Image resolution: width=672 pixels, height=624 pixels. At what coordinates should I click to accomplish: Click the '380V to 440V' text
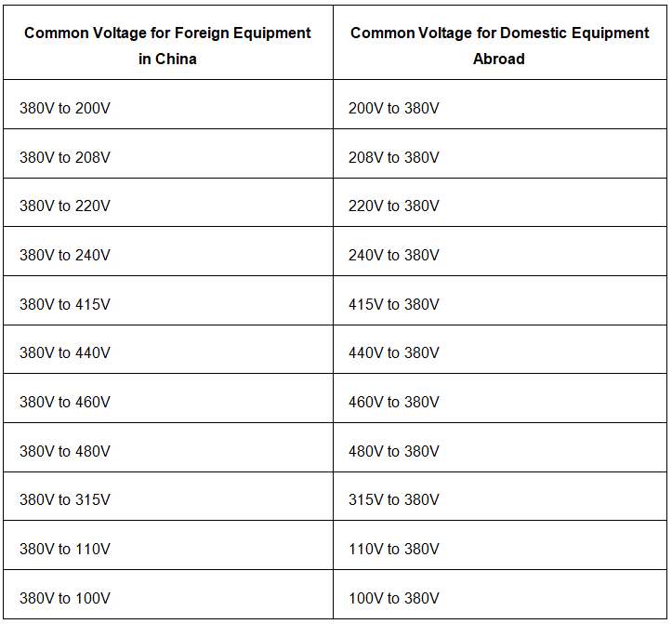[65, 353]
